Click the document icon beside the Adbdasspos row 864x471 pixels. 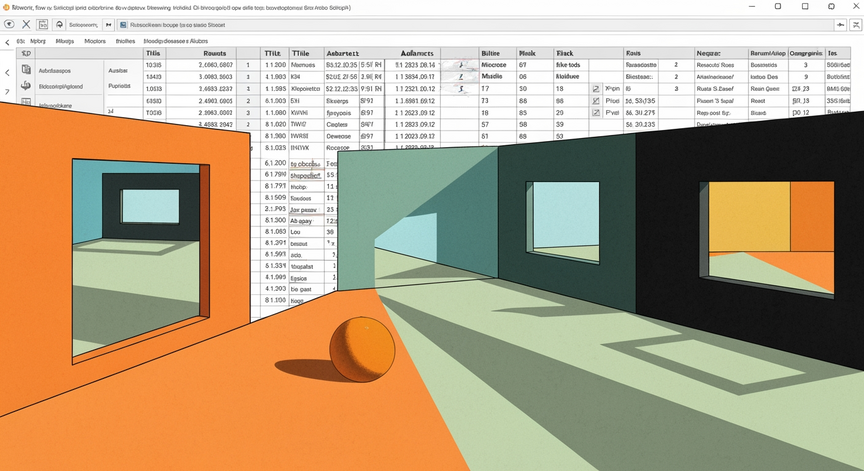pos(26,69)
